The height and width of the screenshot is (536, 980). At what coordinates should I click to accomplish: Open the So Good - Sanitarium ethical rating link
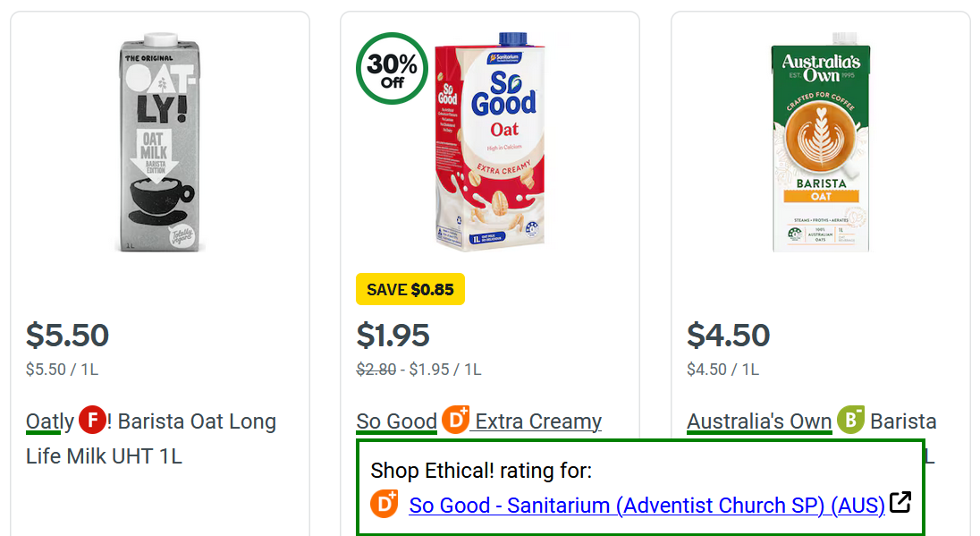[646, 506]
